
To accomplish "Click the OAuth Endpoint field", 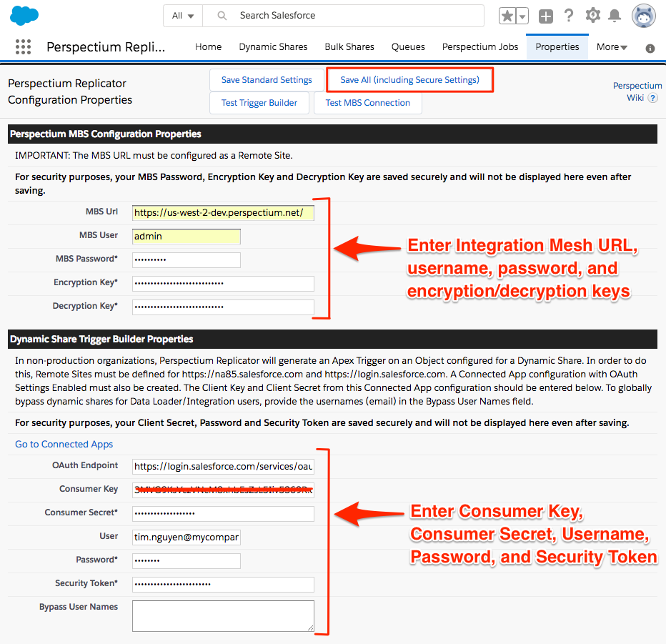I will (223, 467).
